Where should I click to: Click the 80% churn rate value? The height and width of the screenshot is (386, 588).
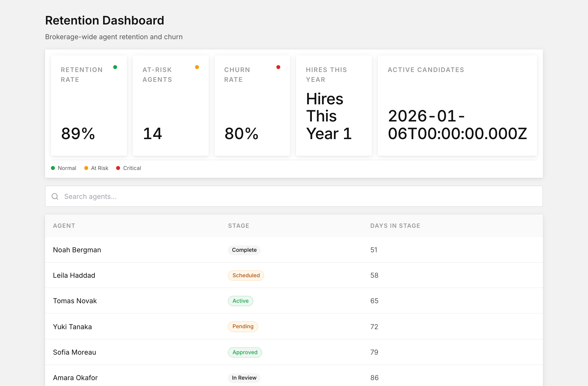click(x=241, y=133)
